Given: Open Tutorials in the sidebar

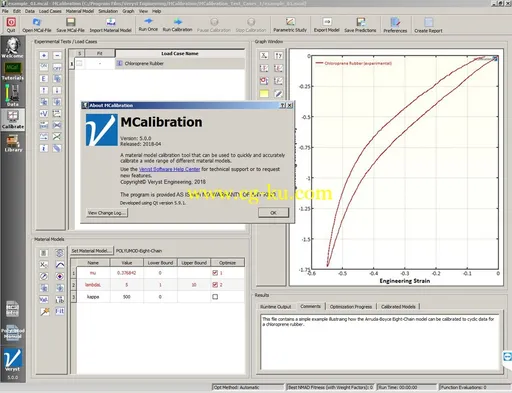Looking at the screenshot, I should tap(13, 71).
